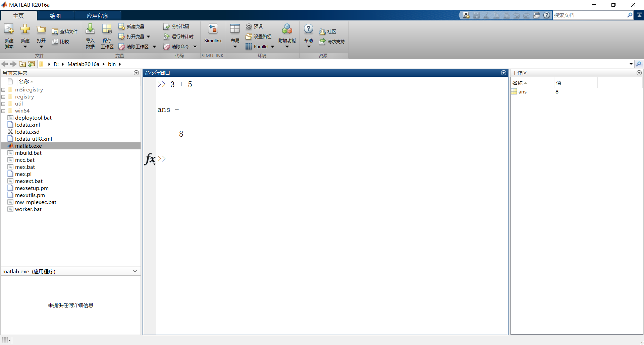Open the Clear Commands dropdown arrow
This screenshot has width=644, height=345.
[x=195, y=47]
